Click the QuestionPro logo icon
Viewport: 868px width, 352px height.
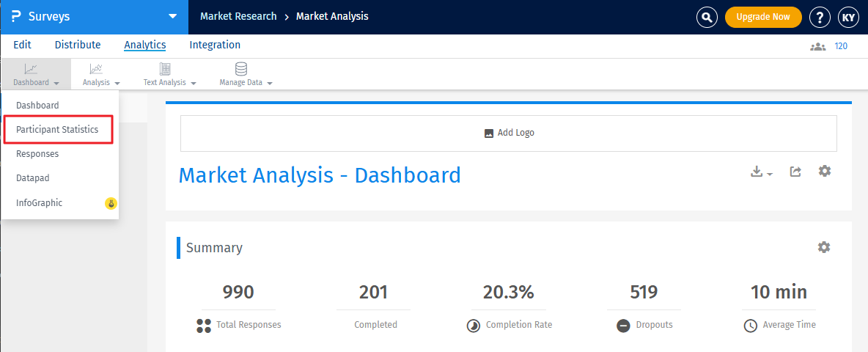16,17
